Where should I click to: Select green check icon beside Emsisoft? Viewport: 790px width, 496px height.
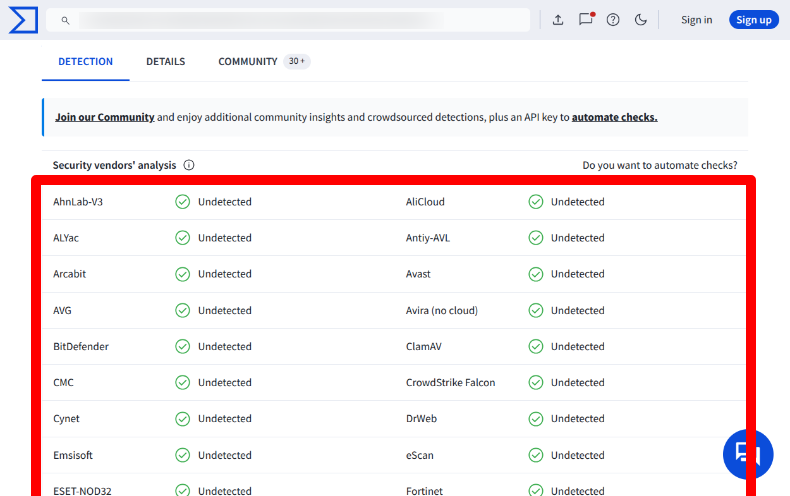pyautogui.click(x=182, y=455)
